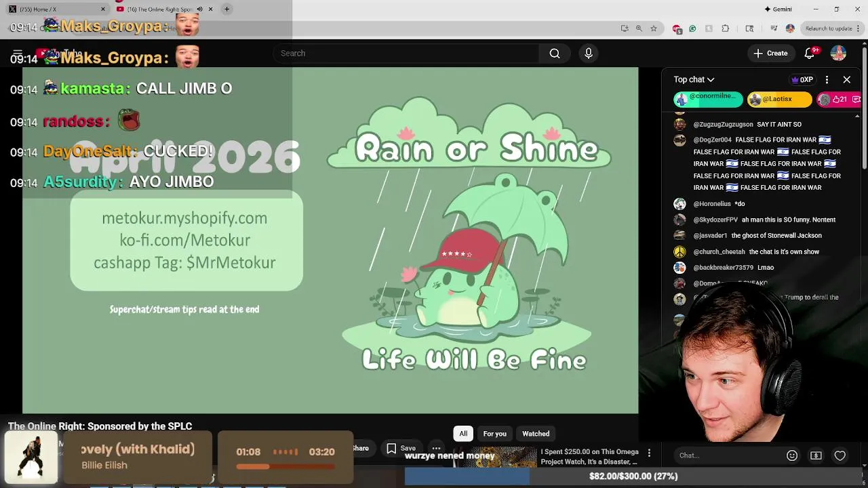
Task: Open @conormilne pinned Super Chat chip
Action: pos(708,100)
